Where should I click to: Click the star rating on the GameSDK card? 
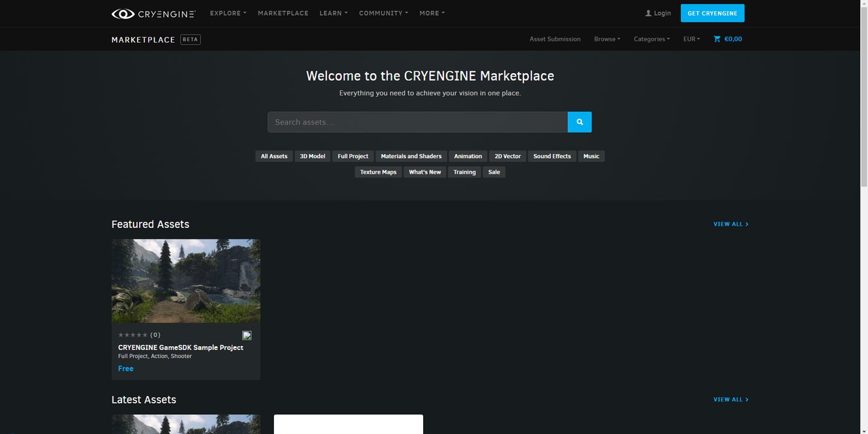click(x=133, y=335)
